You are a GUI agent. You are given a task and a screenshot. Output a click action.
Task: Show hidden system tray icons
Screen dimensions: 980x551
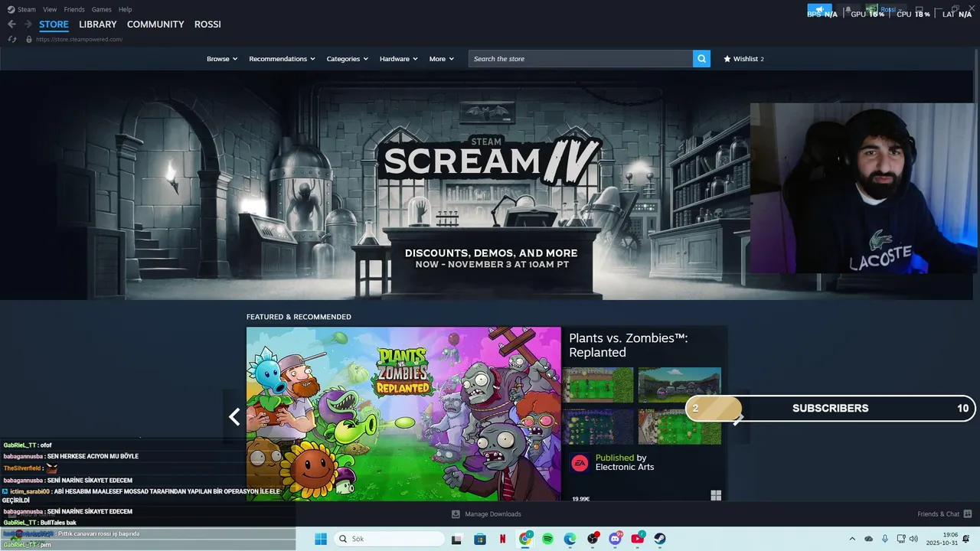(x=852, y=539)
